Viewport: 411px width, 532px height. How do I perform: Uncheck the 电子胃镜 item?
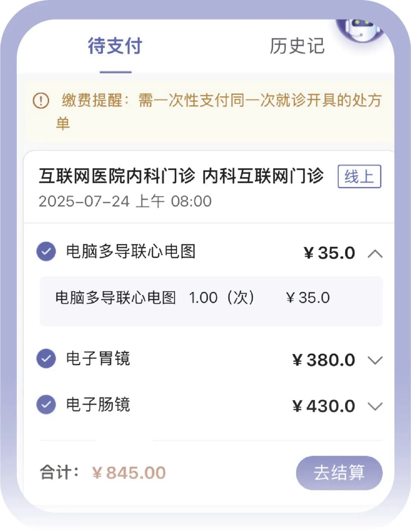46,359
